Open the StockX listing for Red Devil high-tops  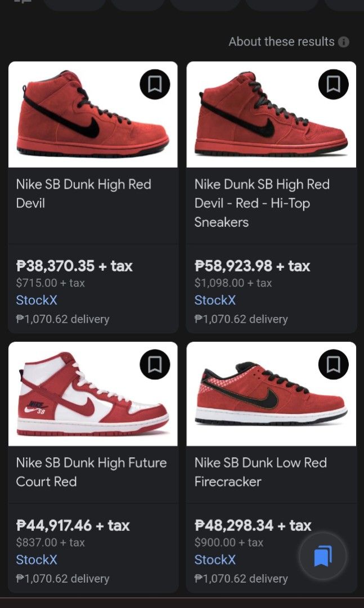coord(37,300)
